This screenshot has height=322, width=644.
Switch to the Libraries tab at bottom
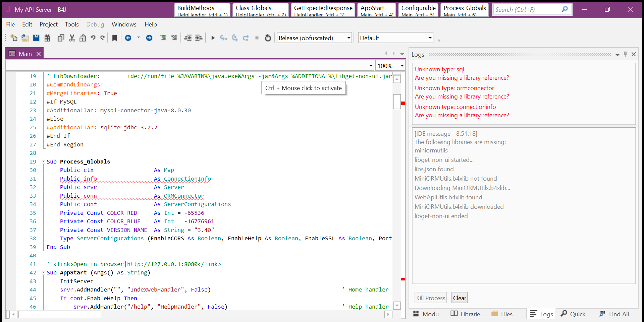tap(468, 314)
